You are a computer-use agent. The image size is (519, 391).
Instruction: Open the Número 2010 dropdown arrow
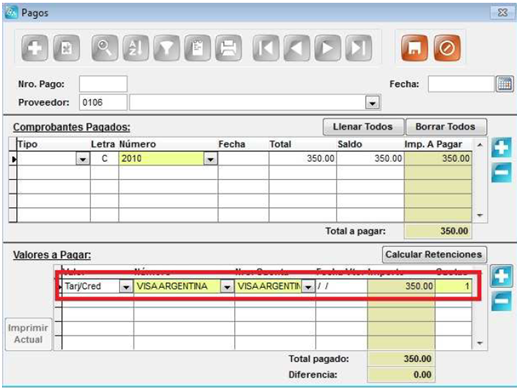(211, 159)
